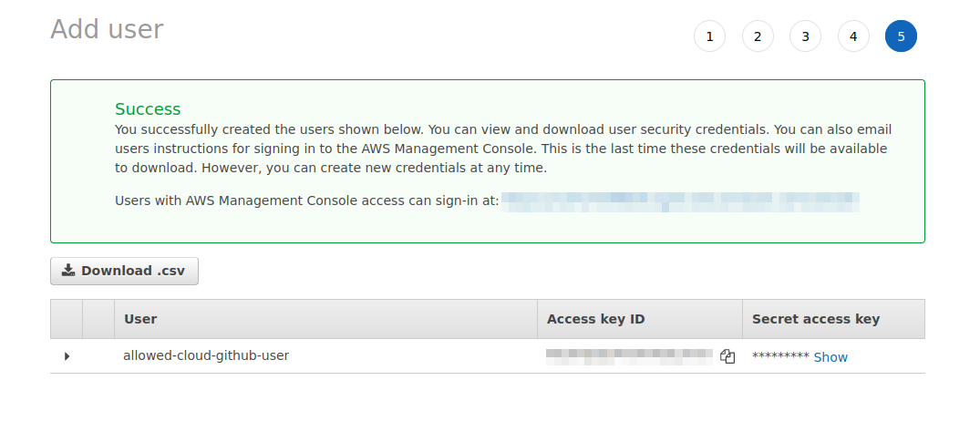Click the User column header
980x442 pixels.
click(x=140, y=319)
